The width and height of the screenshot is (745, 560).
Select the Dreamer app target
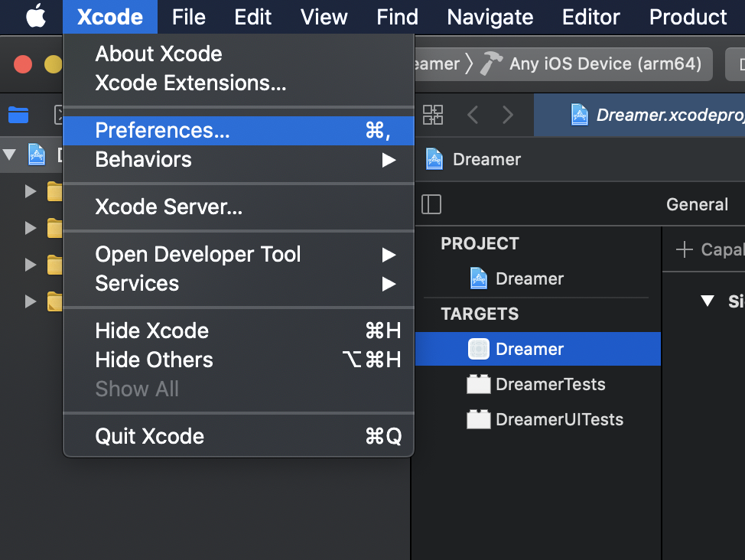538,349
